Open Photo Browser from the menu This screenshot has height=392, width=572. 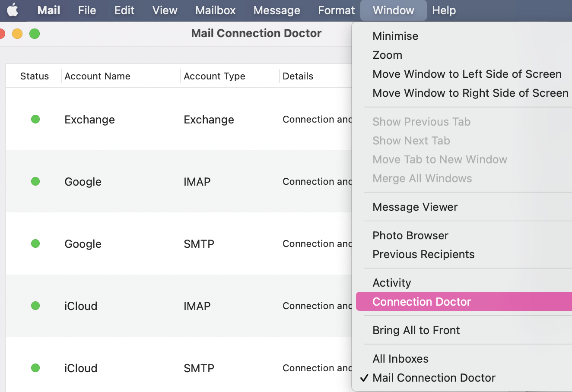(410, 236)
